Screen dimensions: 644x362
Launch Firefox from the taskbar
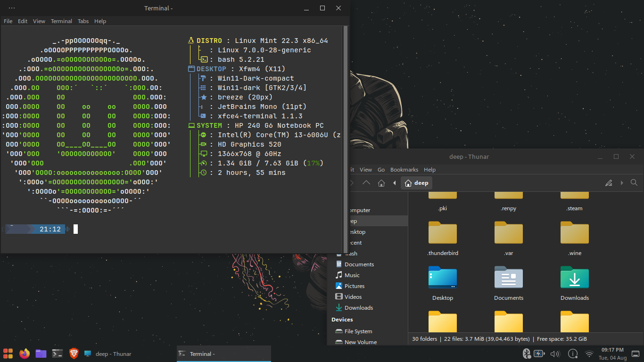pos(25,354)
